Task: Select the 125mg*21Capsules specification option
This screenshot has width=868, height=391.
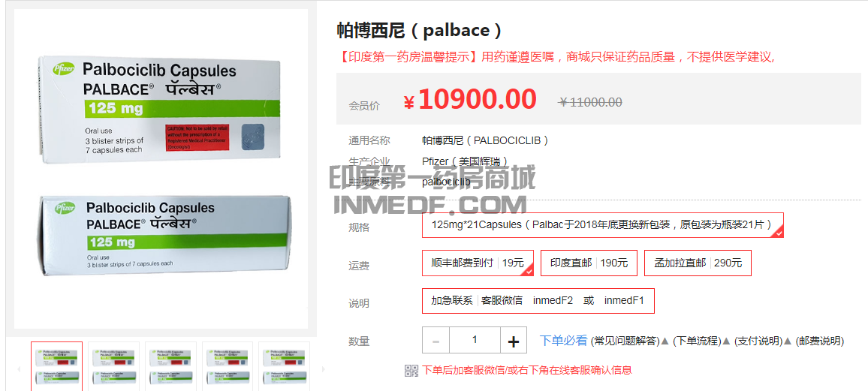Action: point(602,224)
